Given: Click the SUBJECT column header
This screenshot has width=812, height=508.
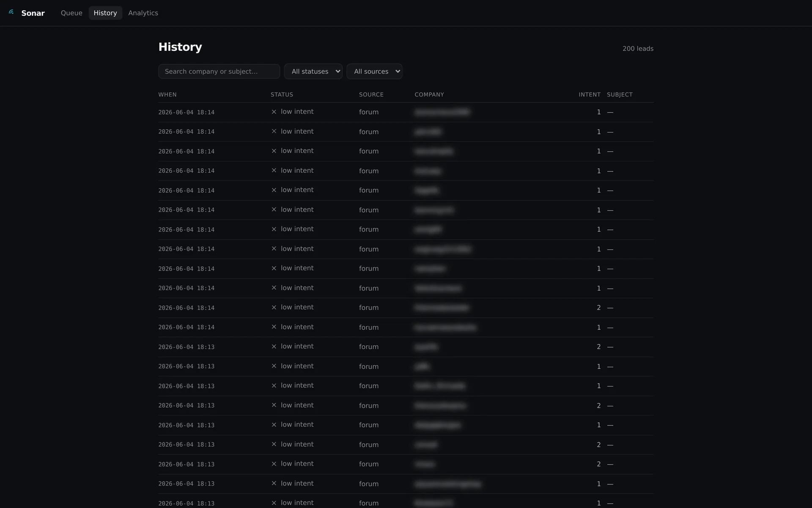Looking at the screenshot, I should pyautogui.click(x=620, y=94).
